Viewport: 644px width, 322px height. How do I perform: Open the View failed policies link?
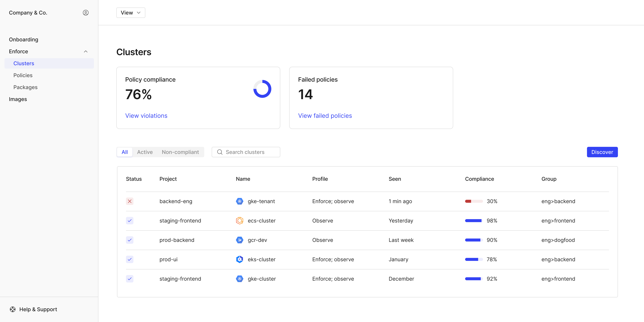tap(325, 116)
